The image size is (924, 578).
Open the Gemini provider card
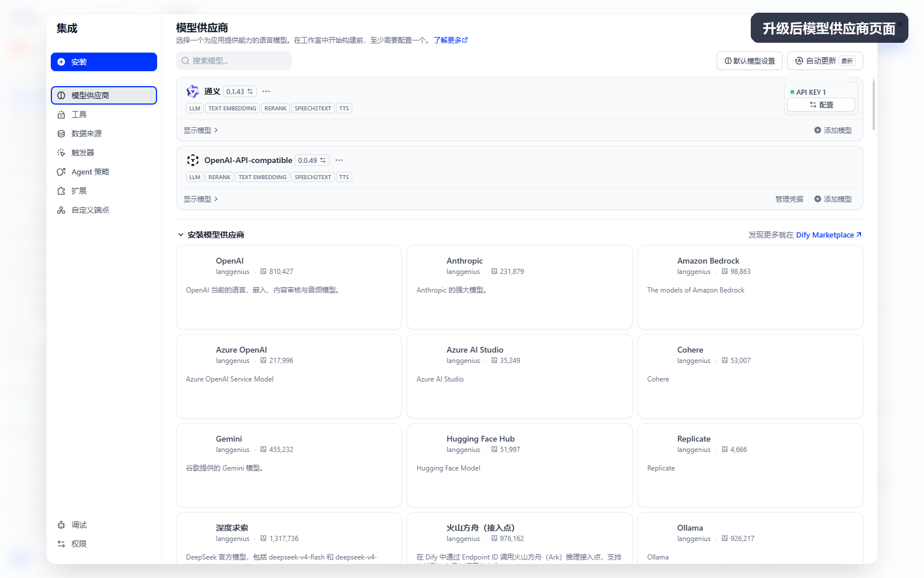(289, 465)
